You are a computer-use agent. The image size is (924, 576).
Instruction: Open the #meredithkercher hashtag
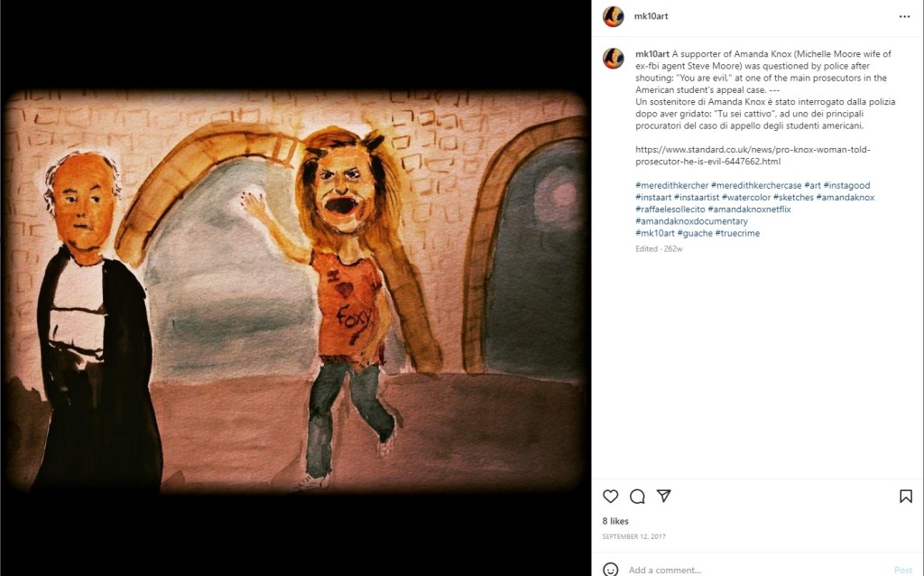670,185
